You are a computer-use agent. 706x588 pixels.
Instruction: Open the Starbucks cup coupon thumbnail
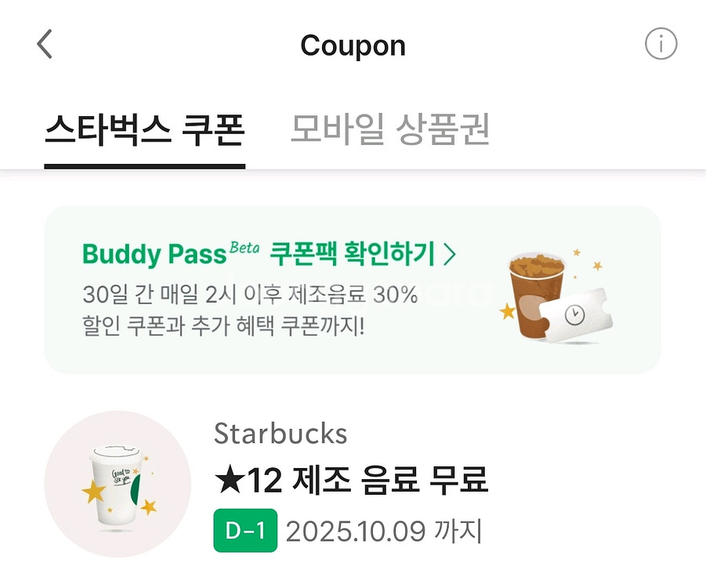coord(118,484)
